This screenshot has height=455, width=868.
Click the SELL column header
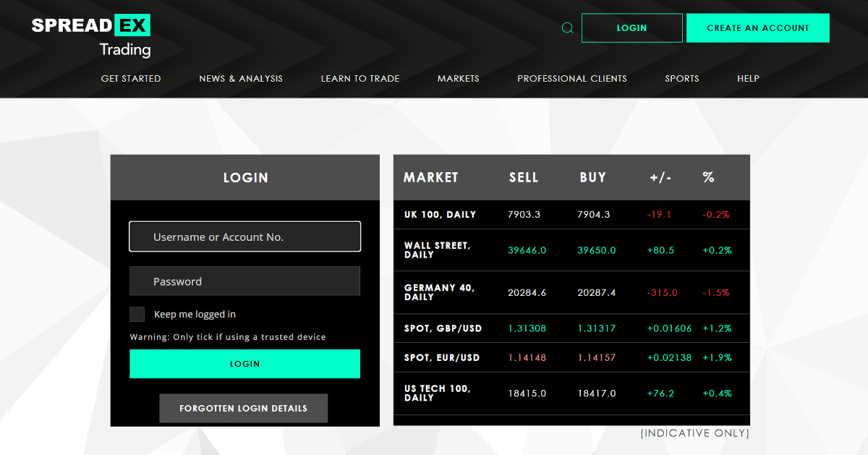click(524, 177)
